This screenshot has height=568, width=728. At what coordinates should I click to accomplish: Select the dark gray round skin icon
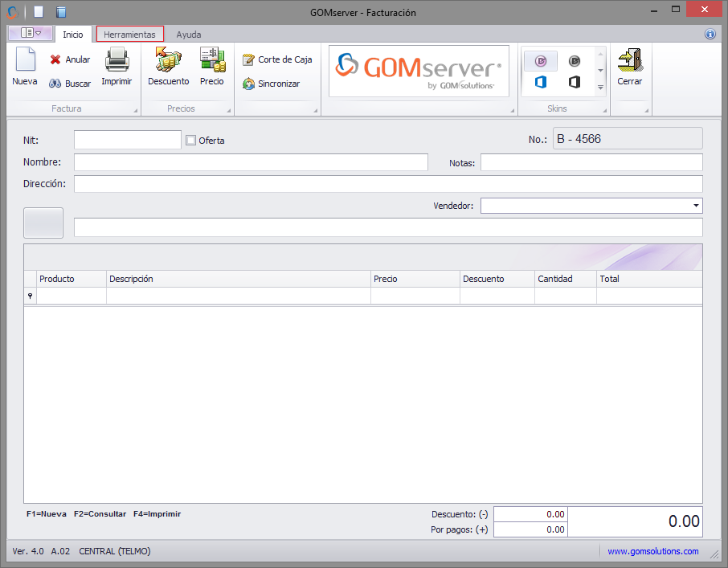[575, 61]
